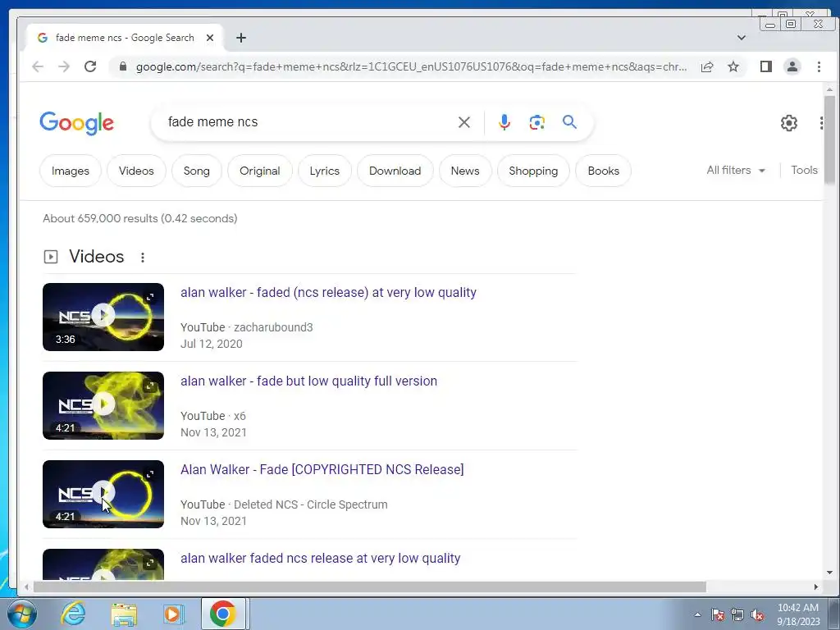840x630 pixels.
Task: Go back using the back arrow
Action: tap(38, 66)
